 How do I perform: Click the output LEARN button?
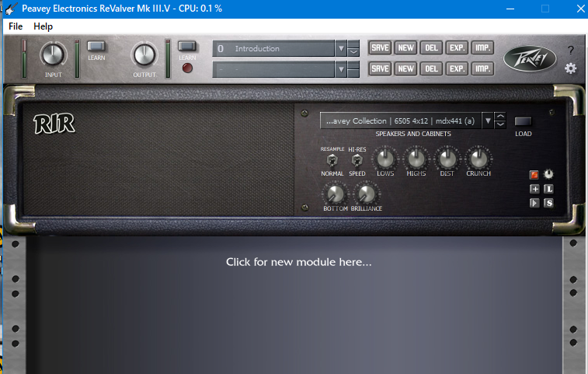pos(186,46)
